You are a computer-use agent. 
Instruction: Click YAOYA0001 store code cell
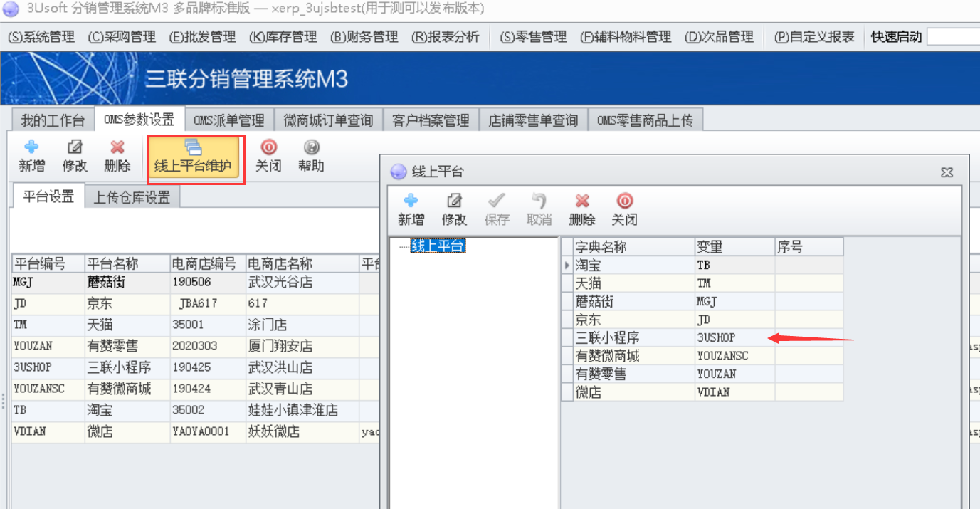pyautogui.click(x=208, y=432)
